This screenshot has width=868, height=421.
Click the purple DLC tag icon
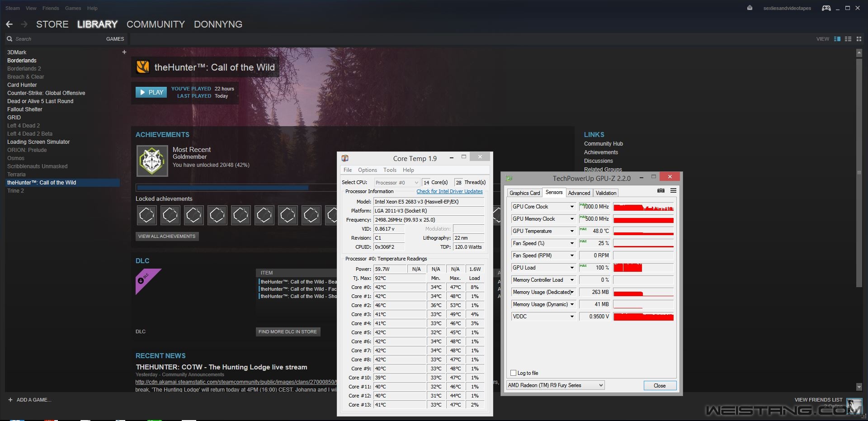coord(148,281)
